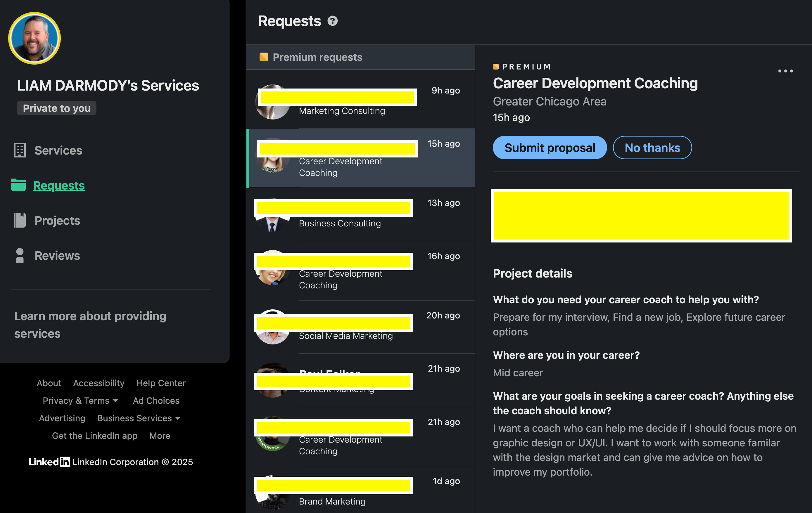Decline with the No thanks button

(652, 148)
